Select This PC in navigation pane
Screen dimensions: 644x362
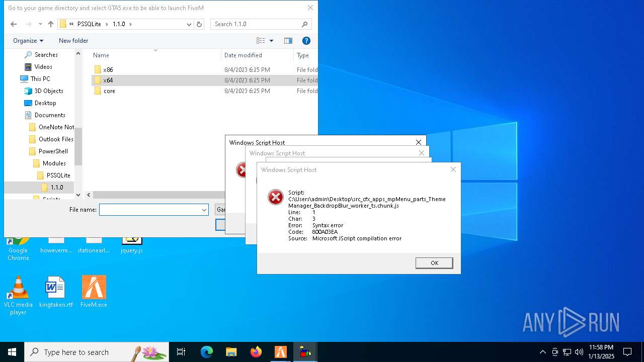point(40,79)
